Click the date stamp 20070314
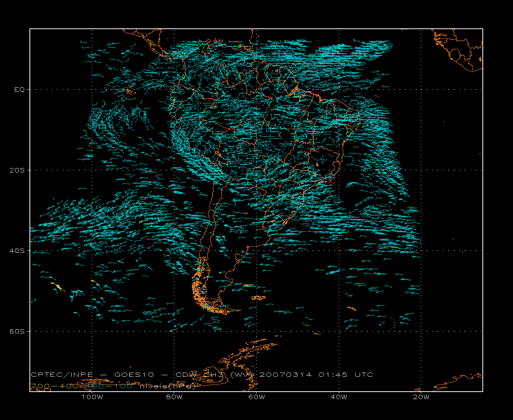This screenshot has height=420, width=513. click(x=285, y=375)
